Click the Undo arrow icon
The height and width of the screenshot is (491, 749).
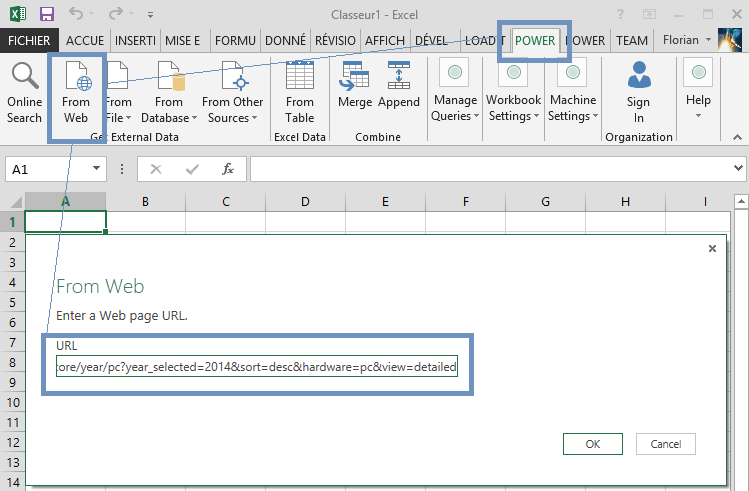75,13
